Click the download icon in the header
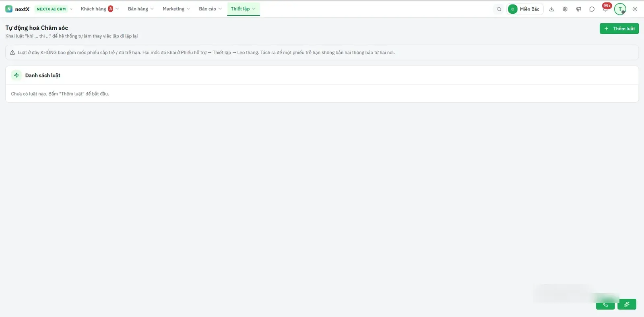Screen dimensions: 644x317 [x=552, y=9]
